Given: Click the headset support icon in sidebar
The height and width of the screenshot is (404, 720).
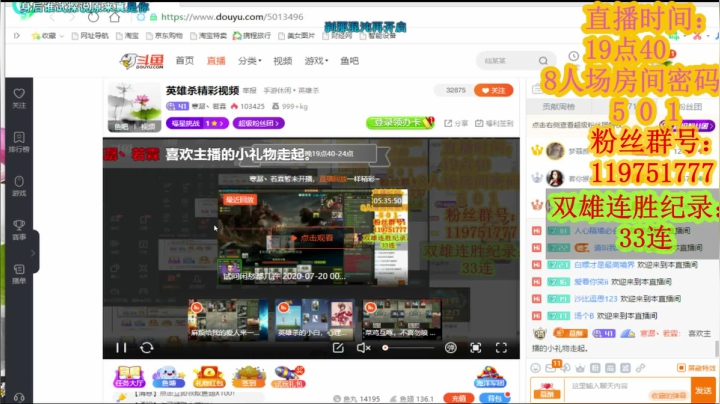Looking at the screenshot, I should pyautogui.click(x=19, y=398).
